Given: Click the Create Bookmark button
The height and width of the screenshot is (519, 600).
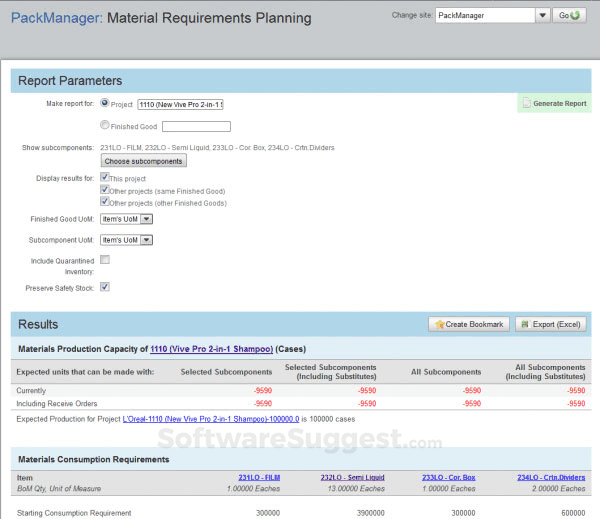Looking at the screenshot, I should tap(469, 325).
